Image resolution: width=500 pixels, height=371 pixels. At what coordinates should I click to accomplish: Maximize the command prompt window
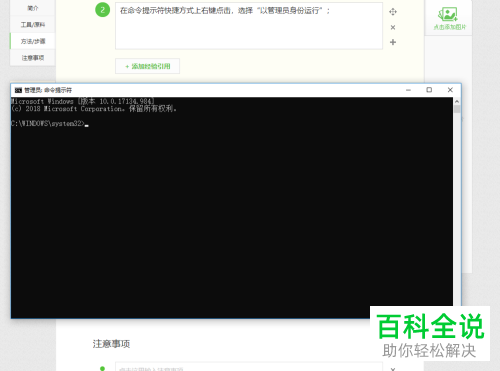pyautogui.click(x=429, y=90)
